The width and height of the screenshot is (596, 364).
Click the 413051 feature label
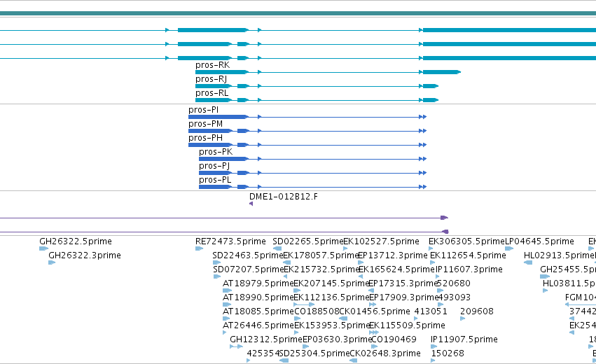coord(431,311)
